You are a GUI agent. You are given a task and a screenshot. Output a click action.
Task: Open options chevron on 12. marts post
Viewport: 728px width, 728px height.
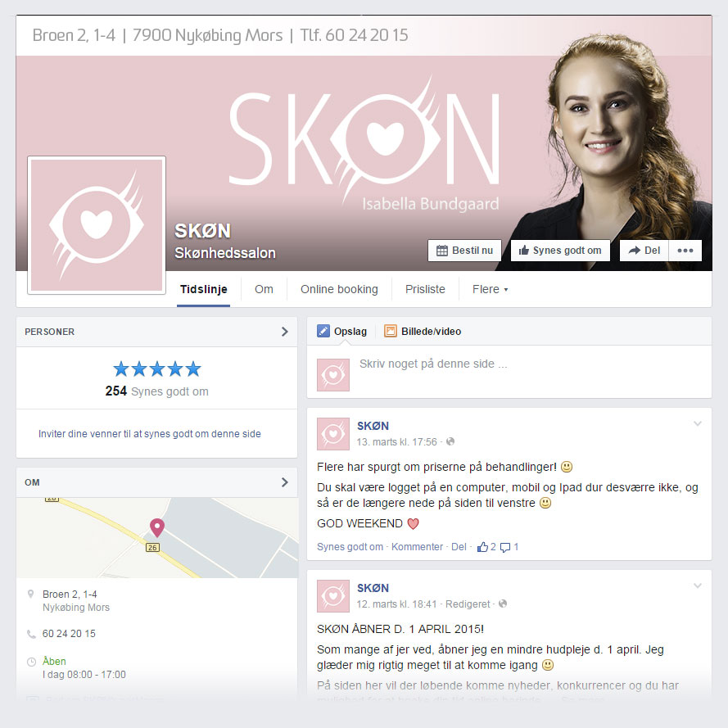698,586
